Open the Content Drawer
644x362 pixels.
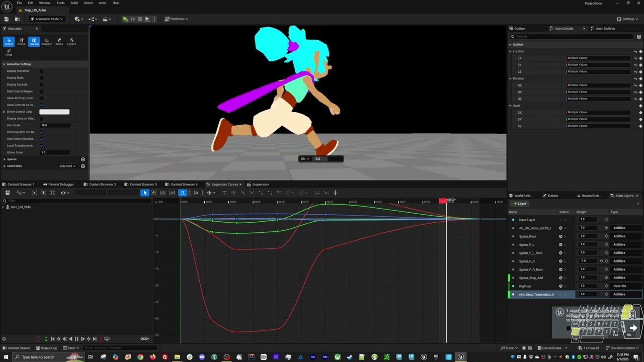[17, 348]
